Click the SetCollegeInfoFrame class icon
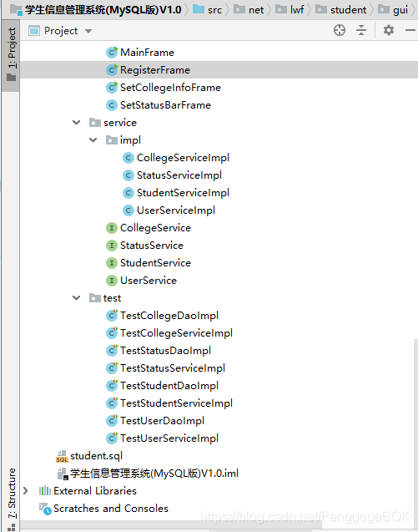This screenshot has width=418, height=532. tap(112, 88)
